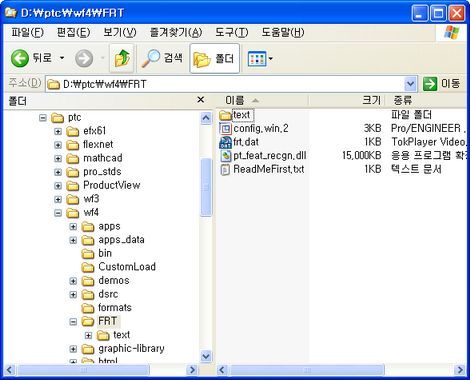The image size is (470, 380).
Task: Select config.win.2 file icon
Action: click(226, 129)
